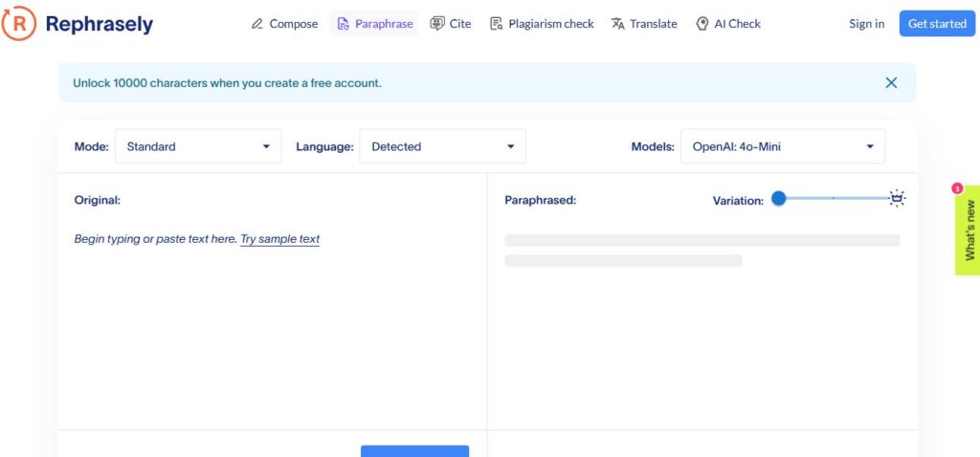Viewport: 980px width, 457px height.
Task: Open the AI Check tab
Action: coord(728,24)
